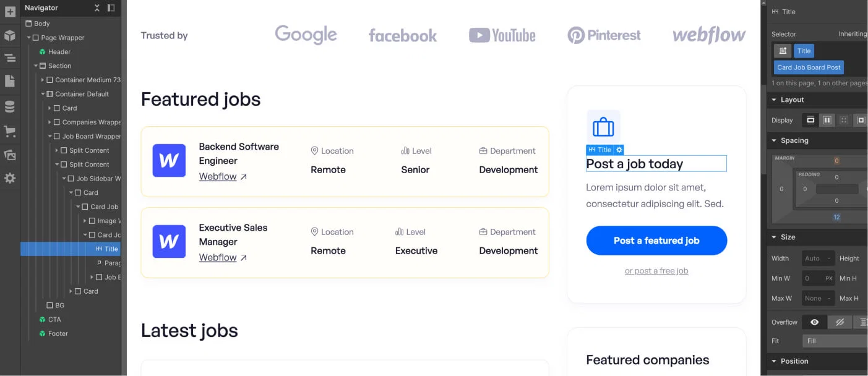
Task: Open the Ecommerce panel
Action: pyautogui.click(x=10, y=130)
